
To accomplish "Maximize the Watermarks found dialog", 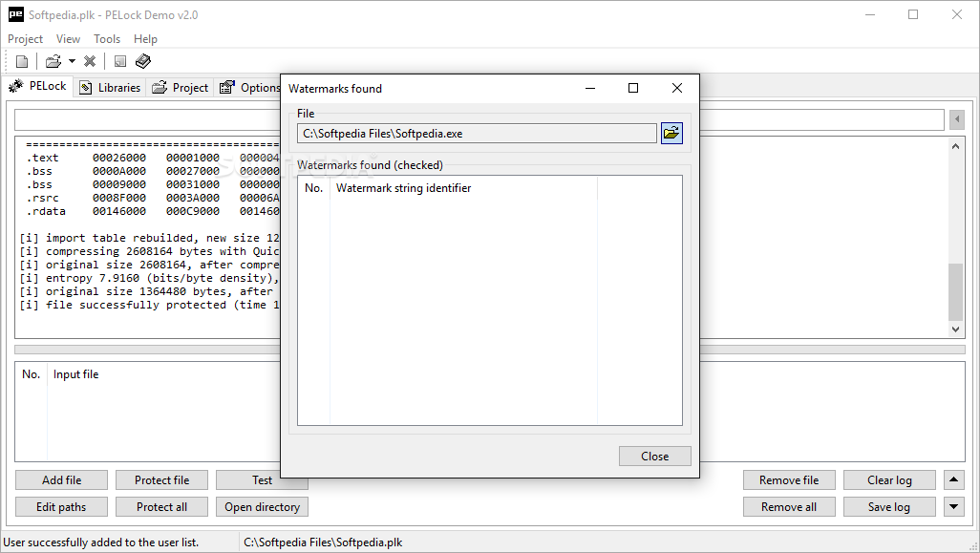I will [x=633, y=88].
